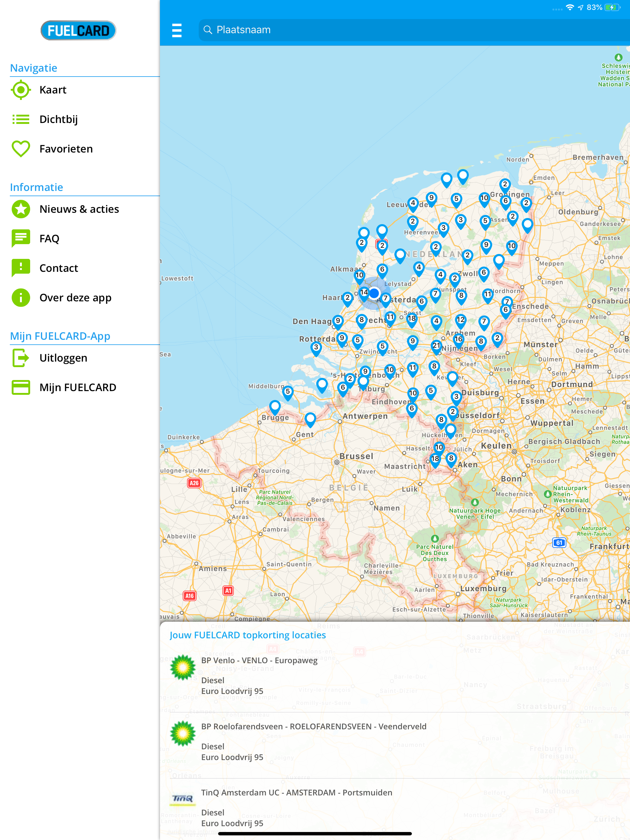Select the 2 pin near Haarlem

click(x=347, y=299)
